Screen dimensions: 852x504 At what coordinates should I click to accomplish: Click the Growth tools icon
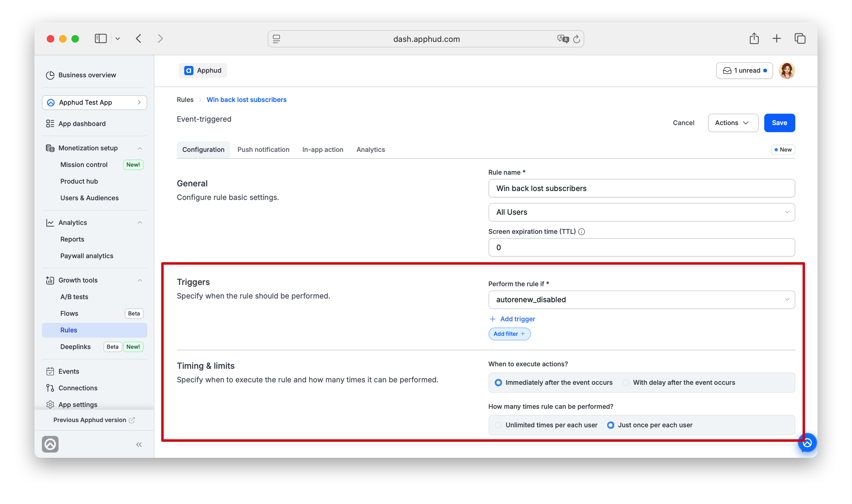50,280
